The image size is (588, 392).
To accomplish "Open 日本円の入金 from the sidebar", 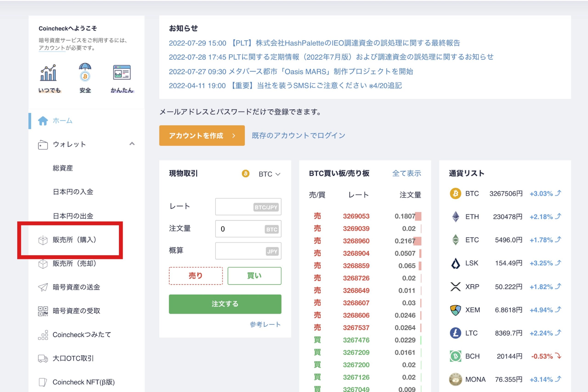I will point(73,192).
